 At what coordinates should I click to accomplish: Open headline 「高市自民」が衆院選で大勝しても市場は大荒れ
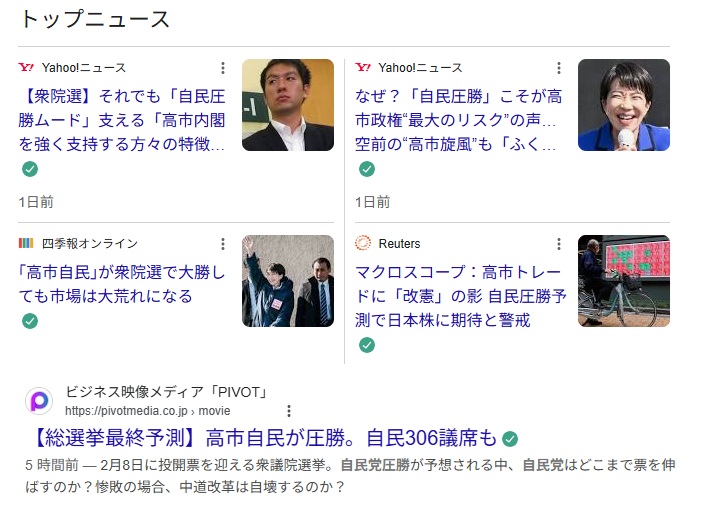(x=122, y=284)
